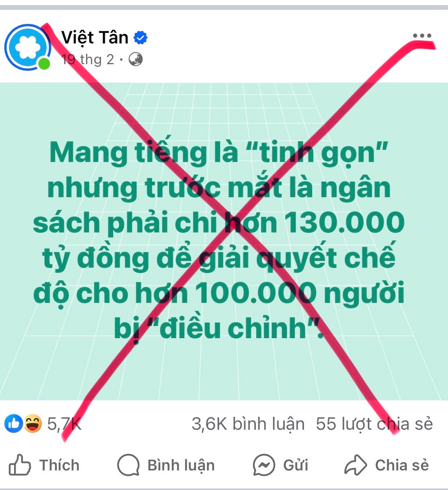Open the Việt Tân profile picture
The width and height of the screenshot is (448, 490).
point(27,47)
